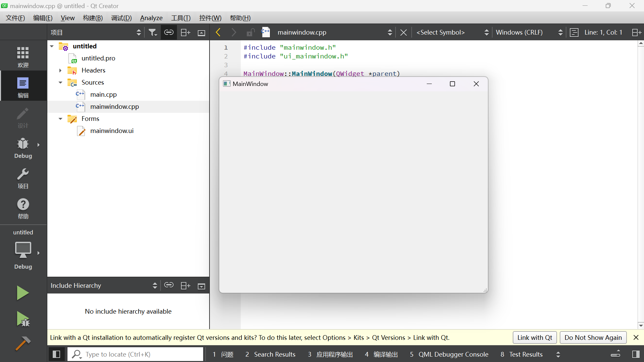Viewport: 644px width, 362px height.
Task: Open the 调试(D) menu
Action: [x=121, y=18]
